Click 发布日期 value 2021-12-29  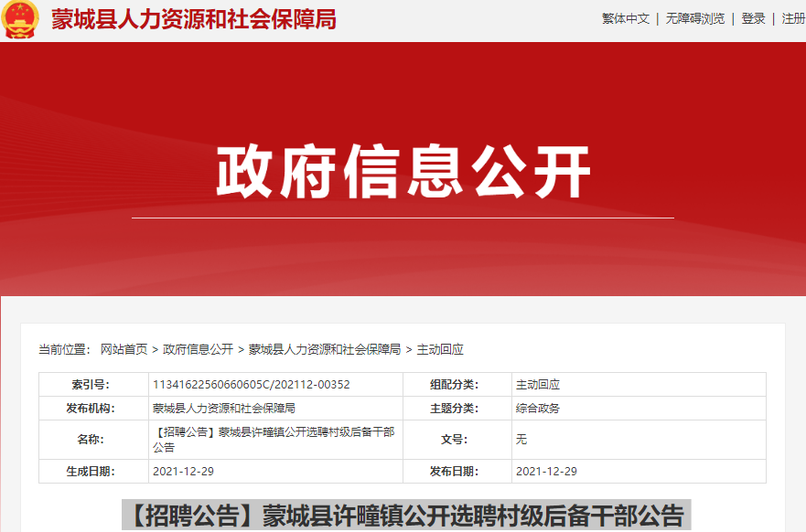pyautogui.click(x=546, y=472)
